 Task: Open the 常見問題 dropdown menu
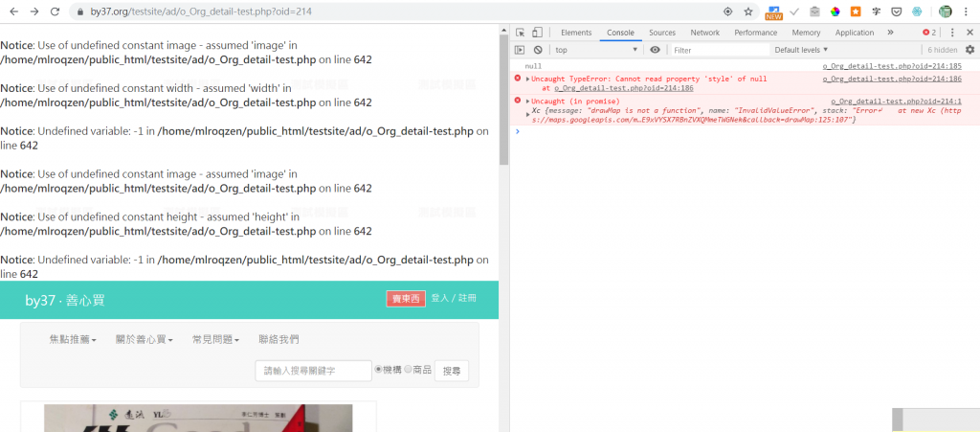point(215,339)
